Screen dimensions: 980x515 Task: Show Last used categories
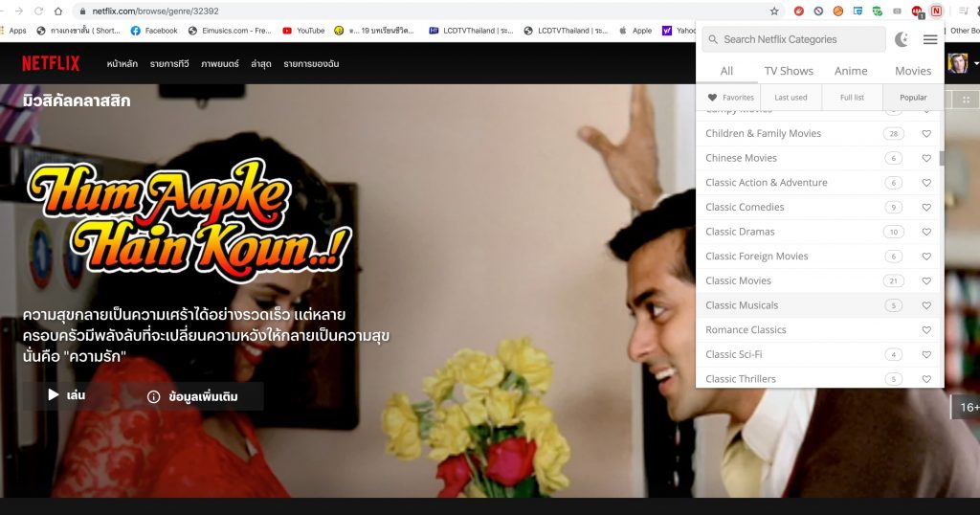pyautogui.click(x=790, y=98)
